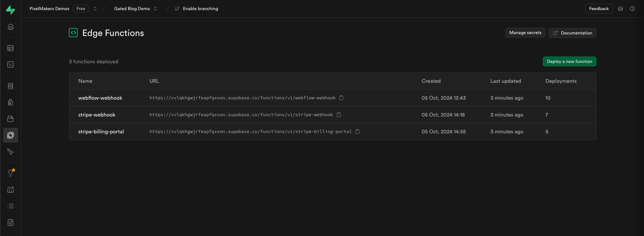Click the Created column header

point(431,81)
